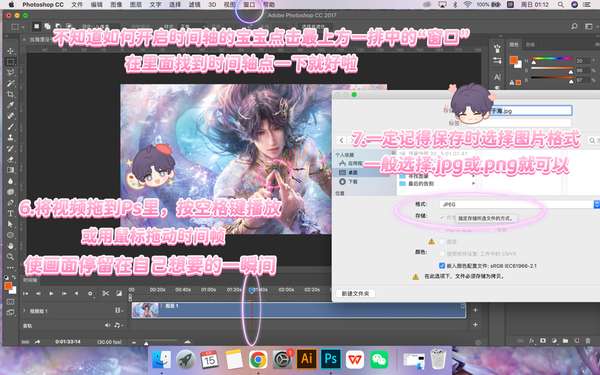Select the Path Selection tool
The height and width of the screenshot is (375, 600).
pyautogui.click(x=11, y=224)
